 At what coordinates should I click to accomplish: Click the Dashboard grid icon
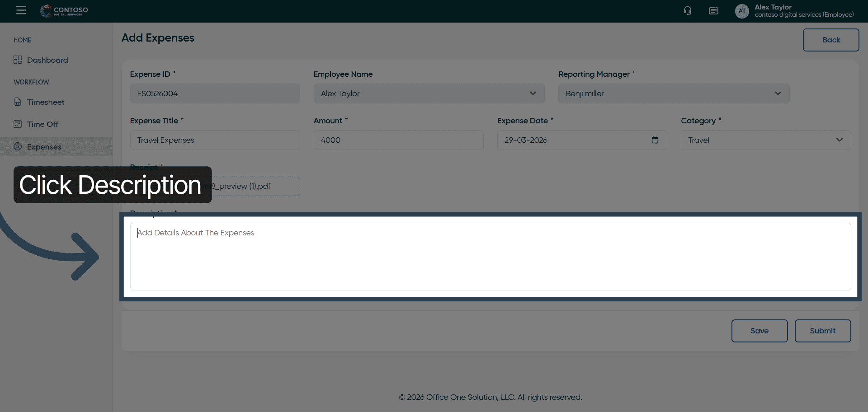(18, 60)
